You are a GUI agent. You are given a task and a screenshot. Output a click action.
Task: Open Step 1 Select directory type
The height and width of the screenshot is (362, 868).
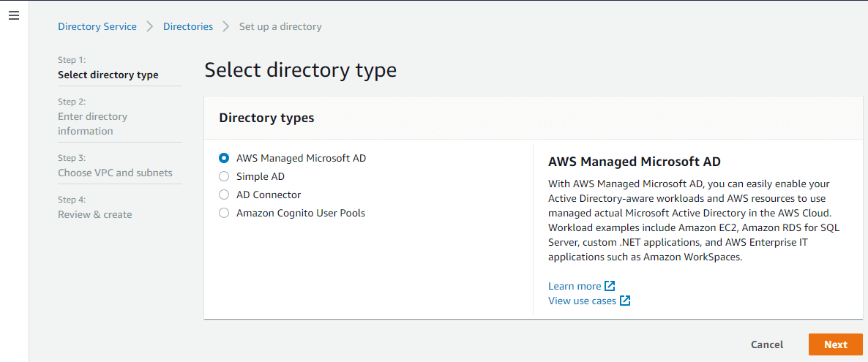tap(108, 75)
